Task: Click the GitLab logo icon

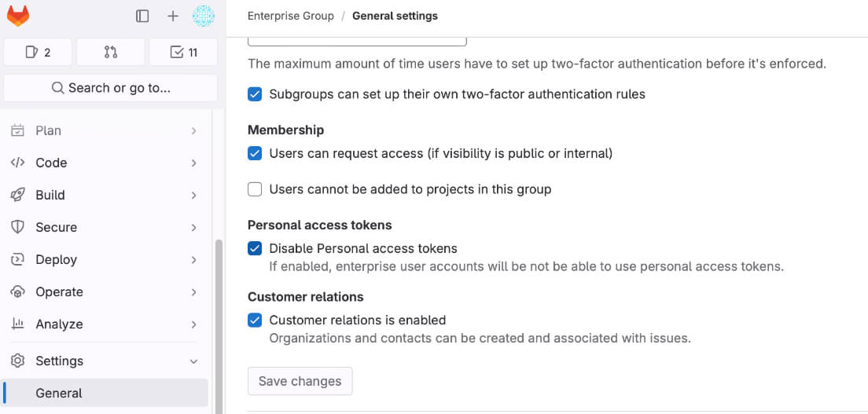Action: pyautogui.click(x=18, y=16)
